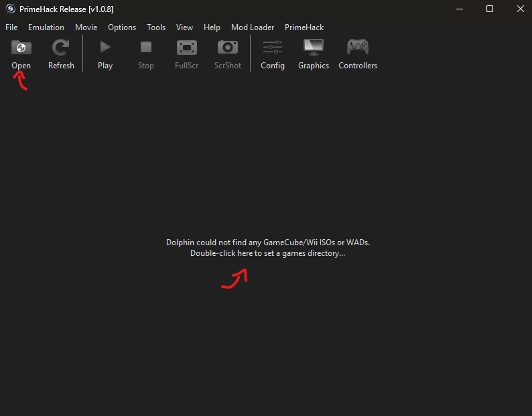Open Config settings sliders icon

pyautogui.click(x=273, y=47)
